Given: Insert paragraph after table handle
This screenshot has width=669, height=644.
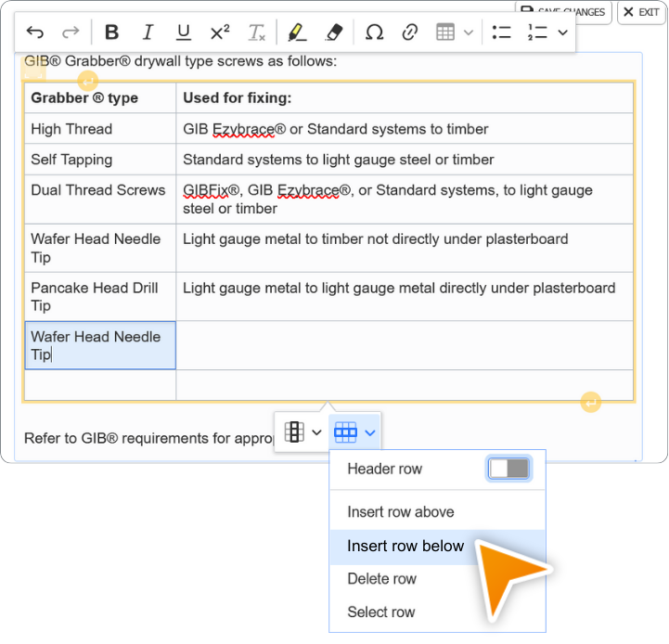Looking at the screenshot, I should 591,403.
